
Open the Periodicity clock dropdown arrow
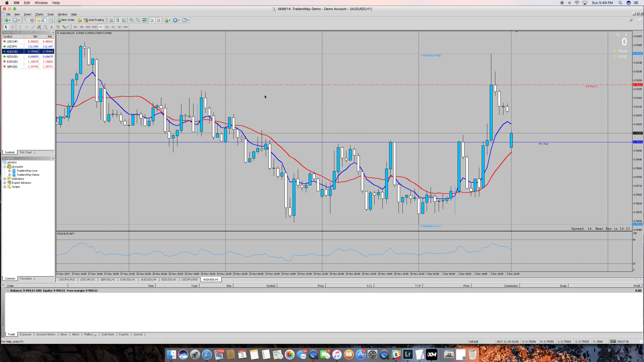point(179,20)
